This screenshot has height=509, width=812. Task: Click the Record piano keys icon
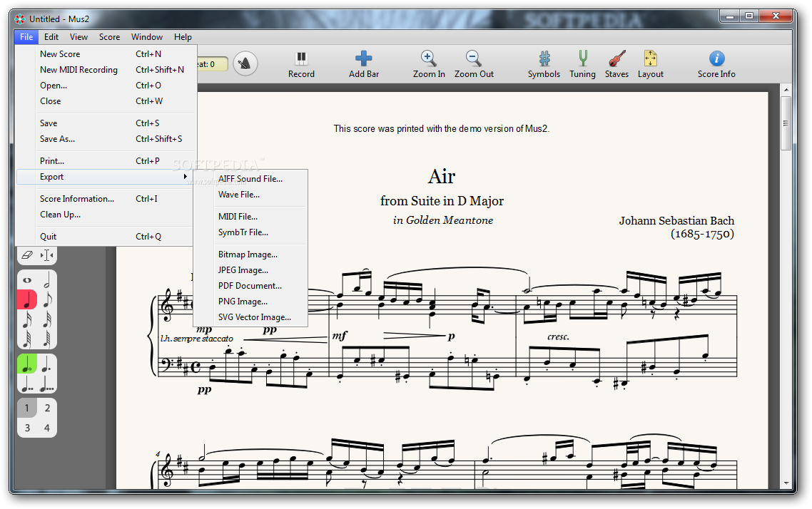point(301,58)
